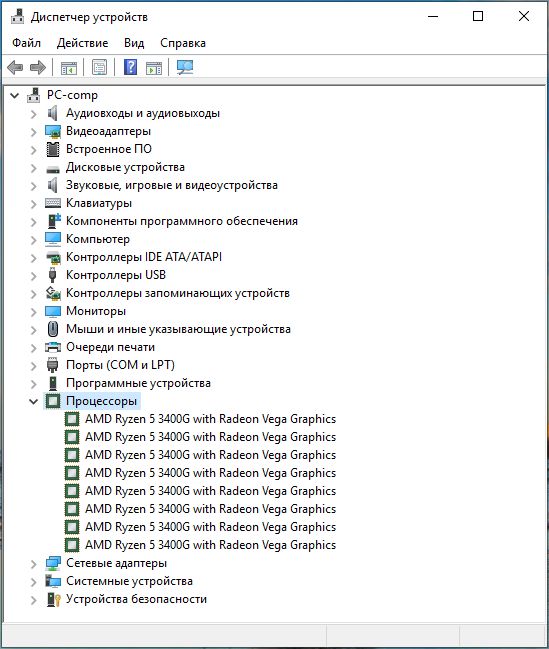Image resolution: width=549 pixels, height=649 pixels.
Task: Expand the Компьютер category
Action: 34,240
